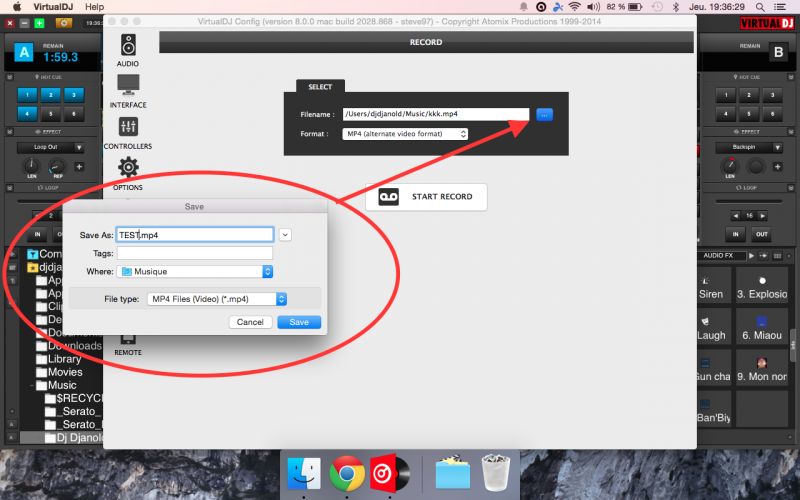Image resolution: width=800 pixels, height=500 pixels.
Task: Set loop OUT on deck B
Action: click(x=761, y=234)
